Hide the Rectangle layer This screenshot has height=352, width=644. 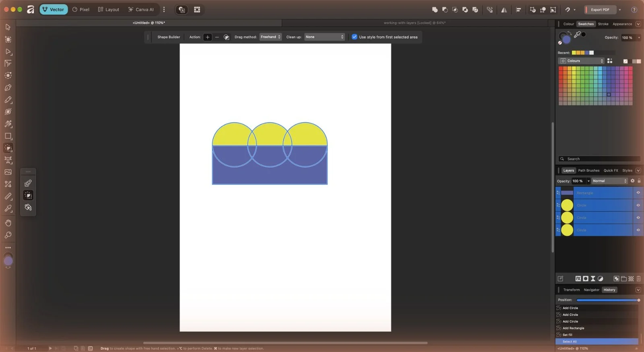[x=638, y=193]
